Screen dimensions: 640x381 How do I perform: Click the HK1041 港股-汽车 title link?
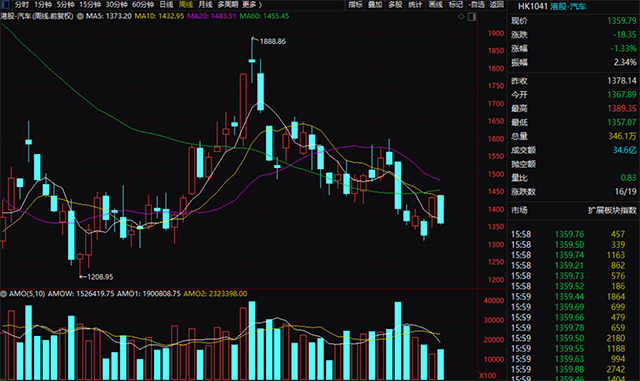click(552, 6)
